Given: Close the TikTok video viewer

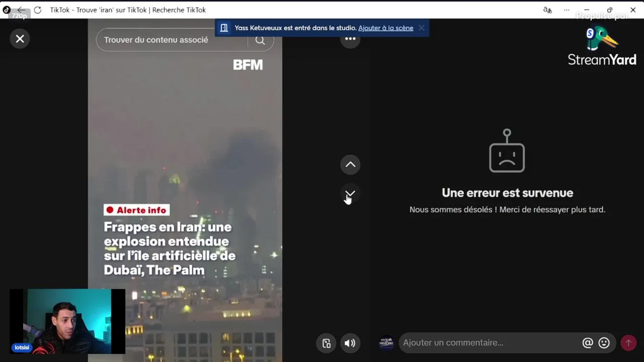Looking at the screenshot, I should pyautogui.click(x=20, y=39).
